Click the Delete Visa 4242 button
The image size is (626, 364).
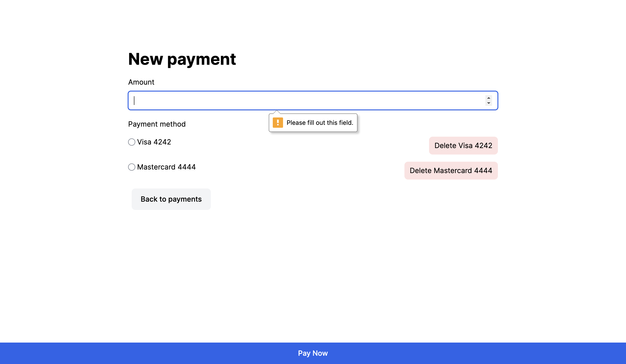coord(463,146)
